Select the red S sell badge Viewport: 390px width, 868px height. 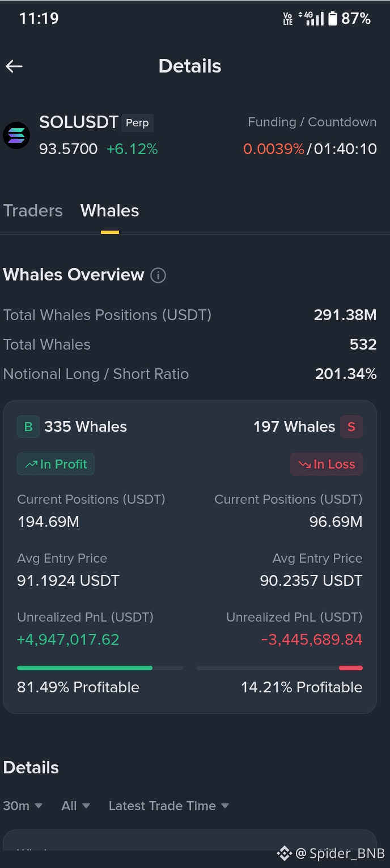pyautogui.click(x=351, y=427)
